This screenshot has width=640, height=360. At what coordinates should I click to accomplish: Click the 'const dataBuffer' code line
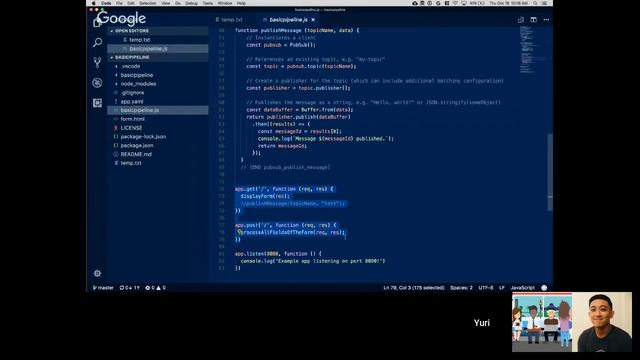pyautogui.click(x=300, y=110)
